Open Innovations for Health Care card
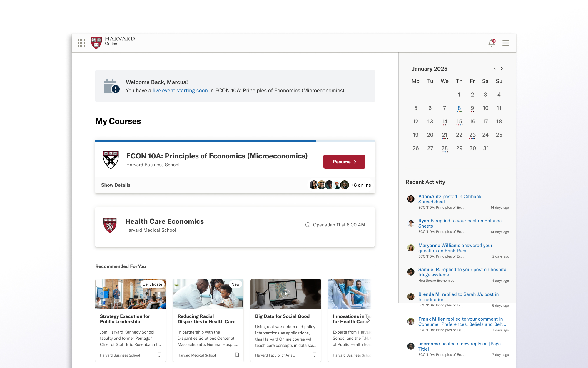Viewport: 588px width, 368px height. [x=350, y=320]
